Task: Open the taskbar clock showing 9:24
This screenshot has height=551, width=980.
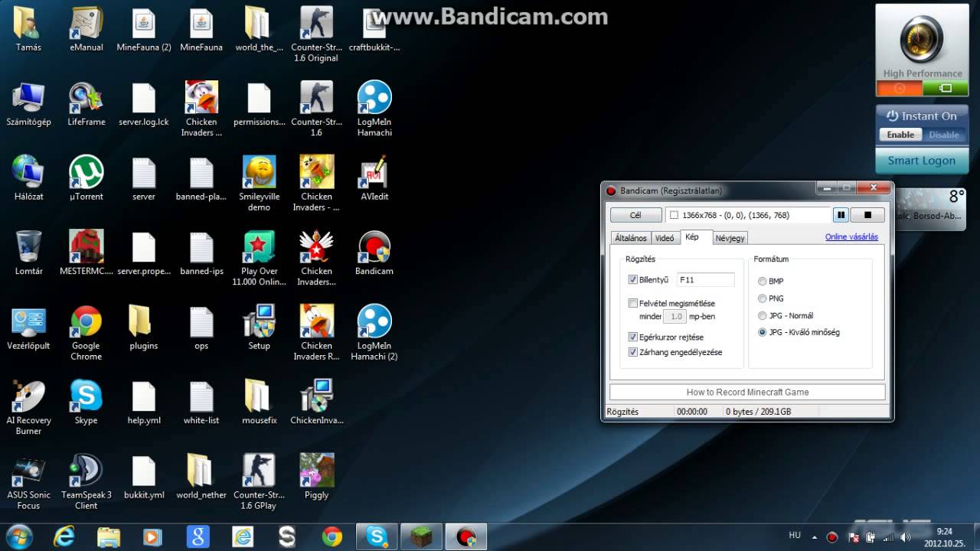Action: click(943, 537)
